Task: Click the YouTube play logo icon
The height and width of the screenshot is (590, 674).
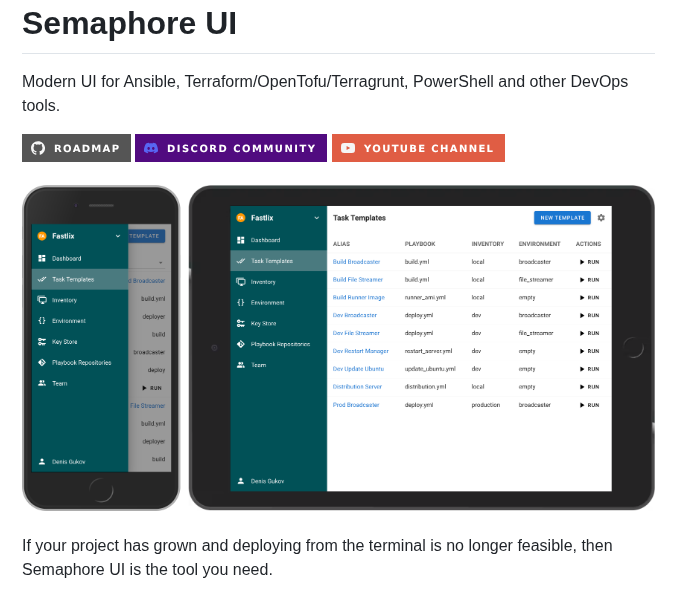Action: click(348, 148)
